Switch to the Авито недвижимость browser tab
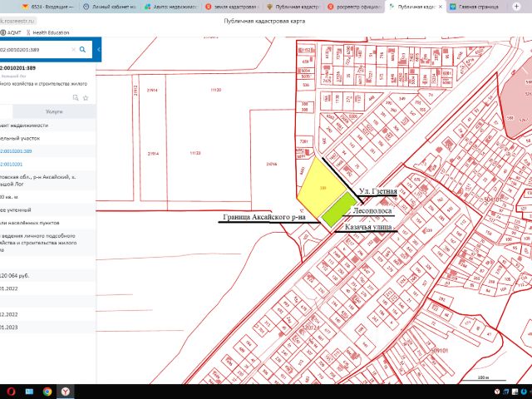Image resolution: width=532 pixels, height=399 pixels. tap(170, 6)
